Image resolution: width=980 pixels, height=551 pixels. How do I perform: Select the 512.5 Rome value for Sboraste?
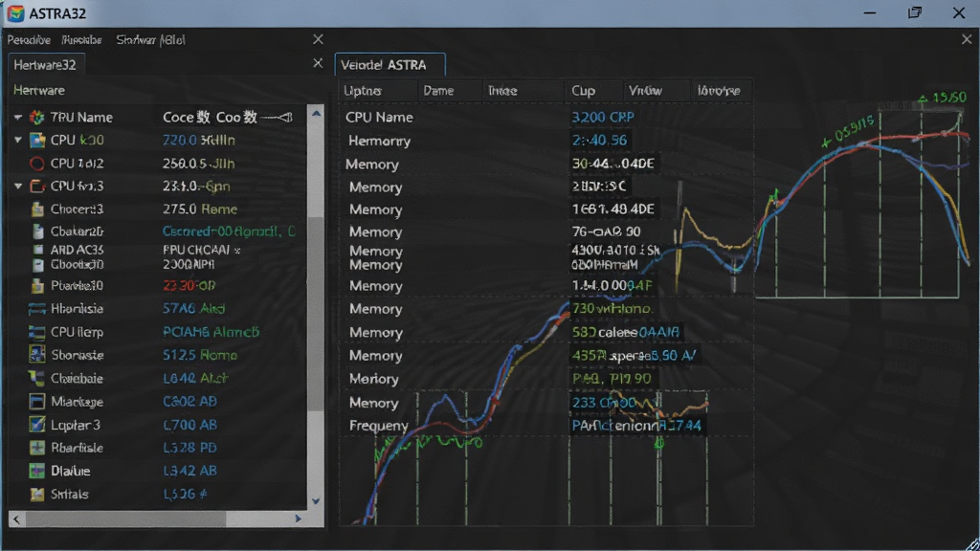click(x=200, y=355)
